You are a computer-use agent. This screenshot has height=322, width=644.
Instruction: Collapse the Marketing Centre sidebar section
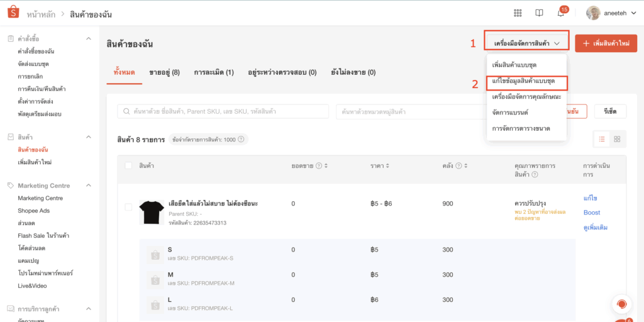tap(89, 186)
